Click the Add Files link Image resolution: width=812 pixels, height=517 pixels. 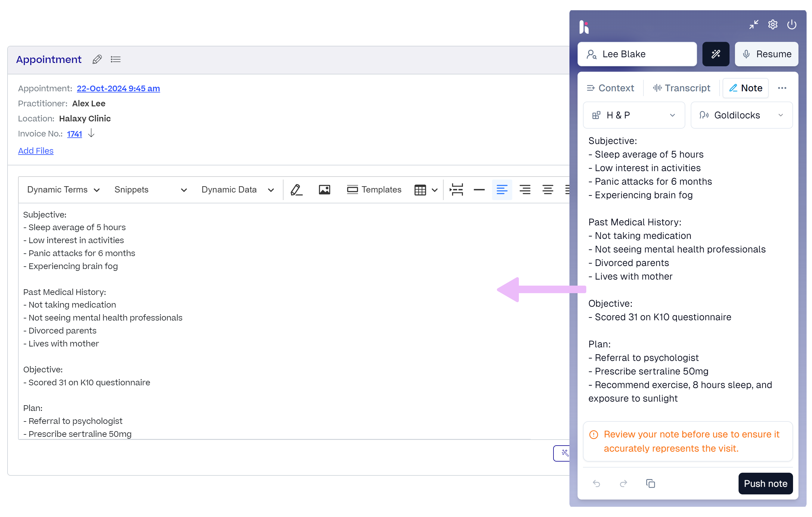36,151
